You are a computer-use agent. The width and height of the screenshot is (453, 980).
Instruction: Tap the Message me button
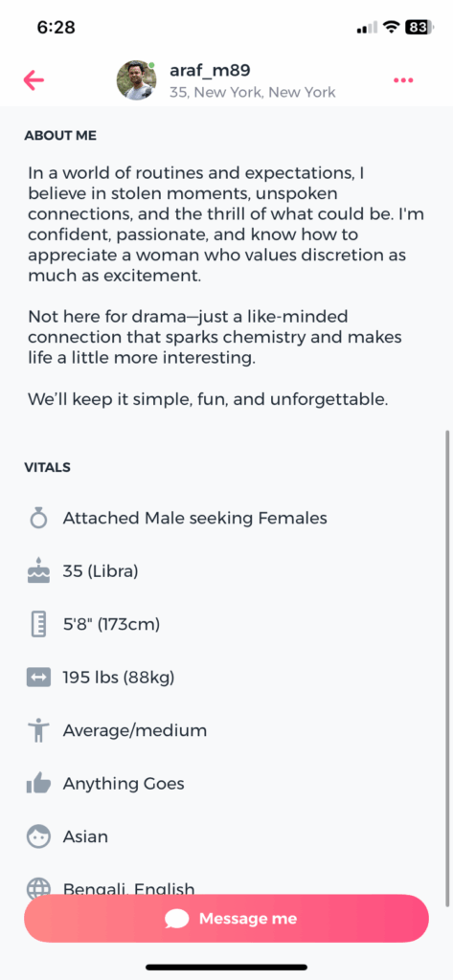tap(226, 918)
